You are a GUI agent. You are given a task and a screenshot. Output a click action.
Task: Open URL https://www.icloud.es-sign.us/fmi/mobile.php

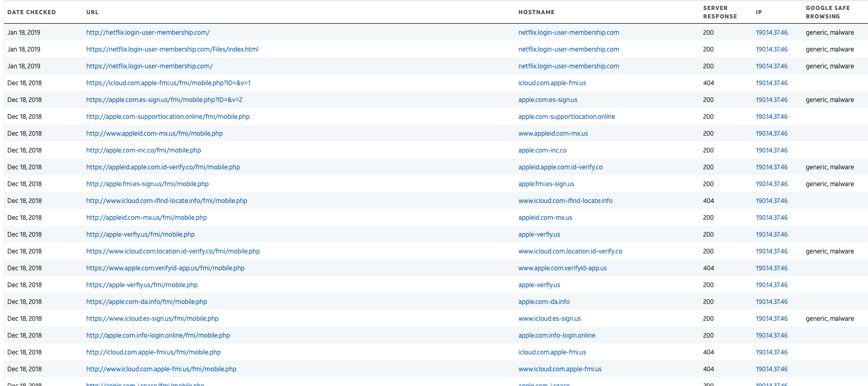click(x=152, y=319)
